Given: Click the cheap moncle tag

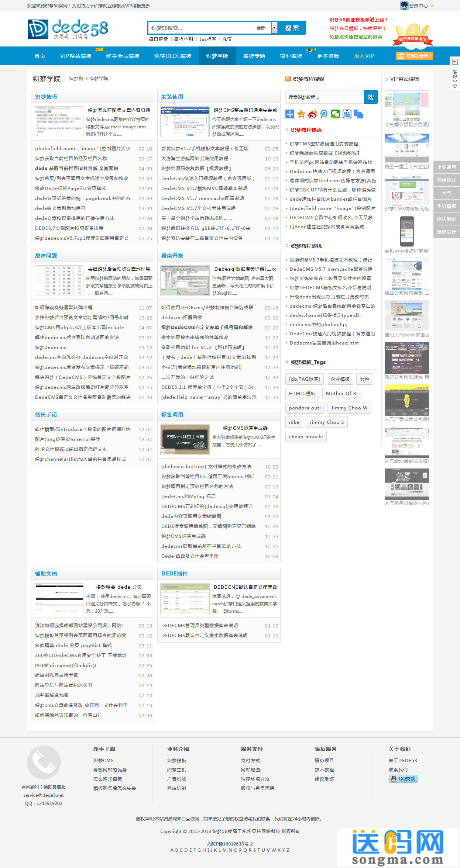Looking at the screenshot, I should [x=306, y=436].
